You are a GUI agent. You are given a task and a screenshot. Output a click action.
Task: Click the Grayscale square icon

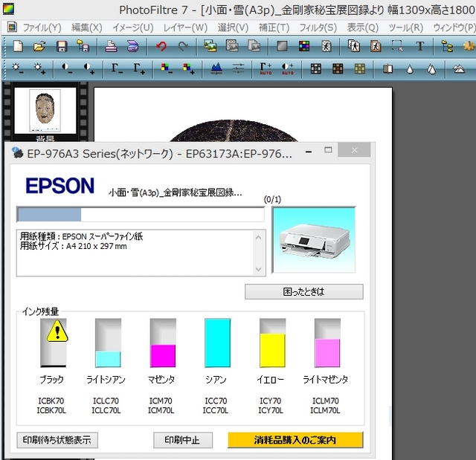282,46
